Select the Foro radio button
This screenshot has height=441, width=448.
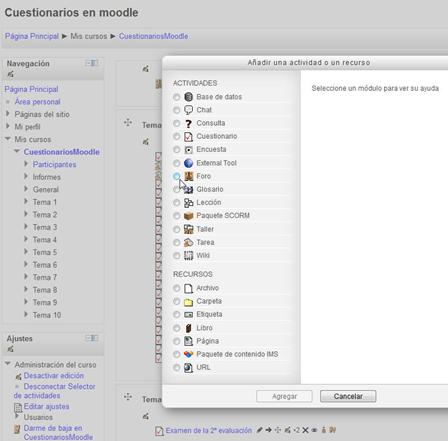pyautogui.click(x=177, y=176)
